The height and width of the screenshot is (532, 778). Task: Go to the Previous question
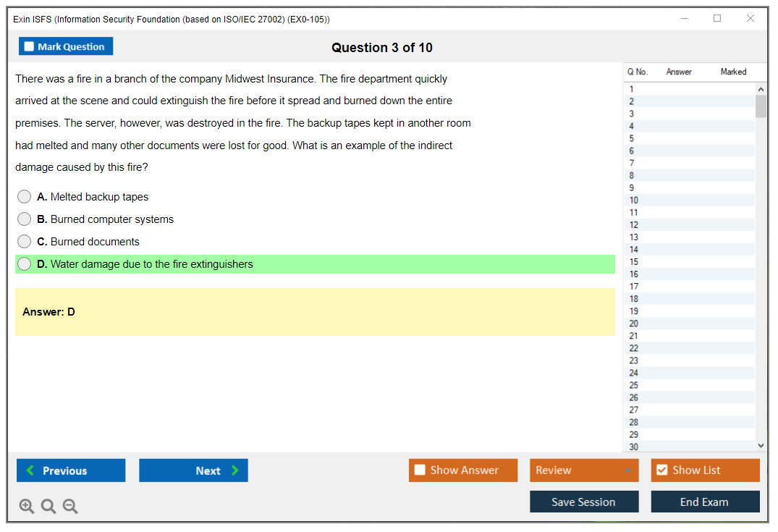pos(71,470)
